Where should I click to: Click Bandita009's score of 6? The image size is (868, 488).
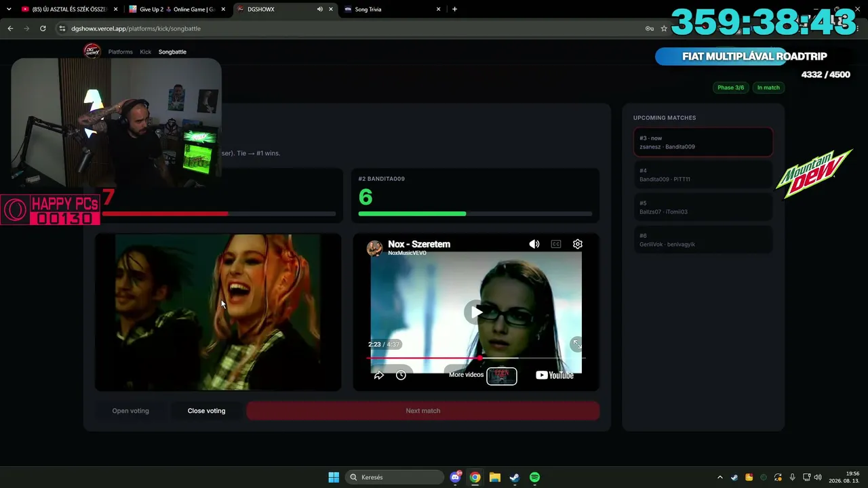pos(366,197)
